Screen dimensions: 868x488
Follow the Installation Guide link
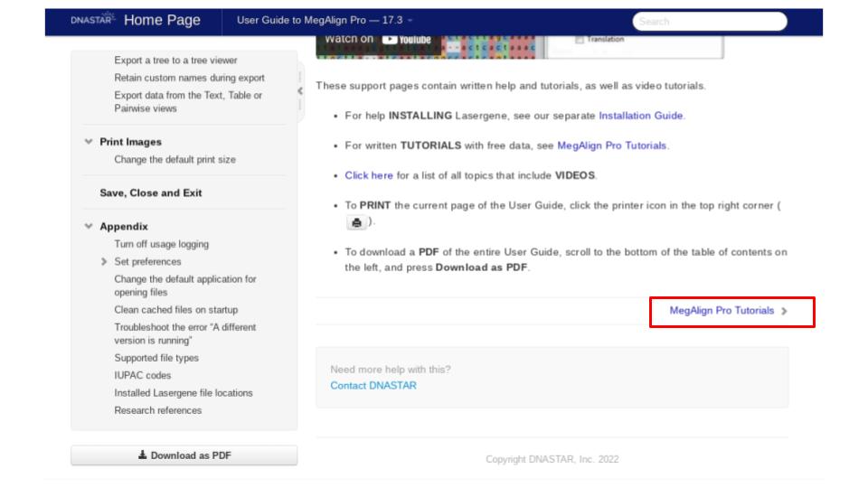pos(640,116)
